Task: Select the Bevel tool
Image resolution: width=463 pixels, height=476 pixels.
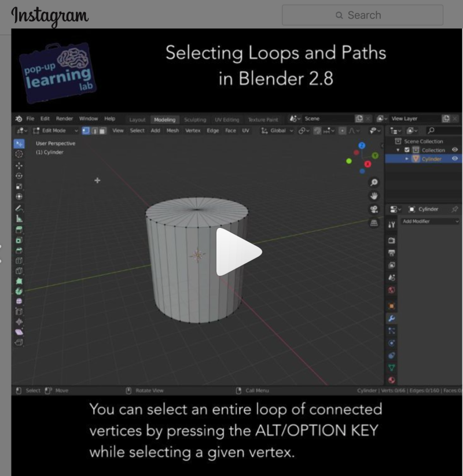Action: [19, 250]
